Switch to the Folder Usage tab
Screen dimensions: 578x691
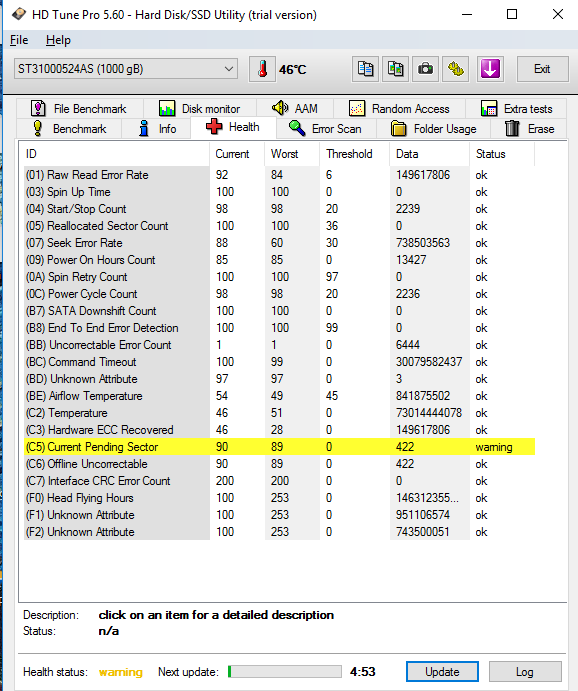(x=433, y=129)
